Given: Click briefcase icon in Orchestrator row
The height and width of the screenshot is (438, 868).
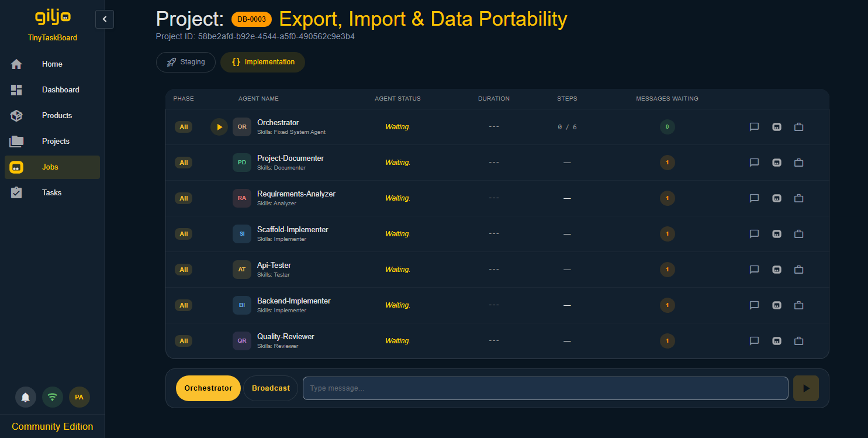Looking at the screenshot, I should [799, 127].
